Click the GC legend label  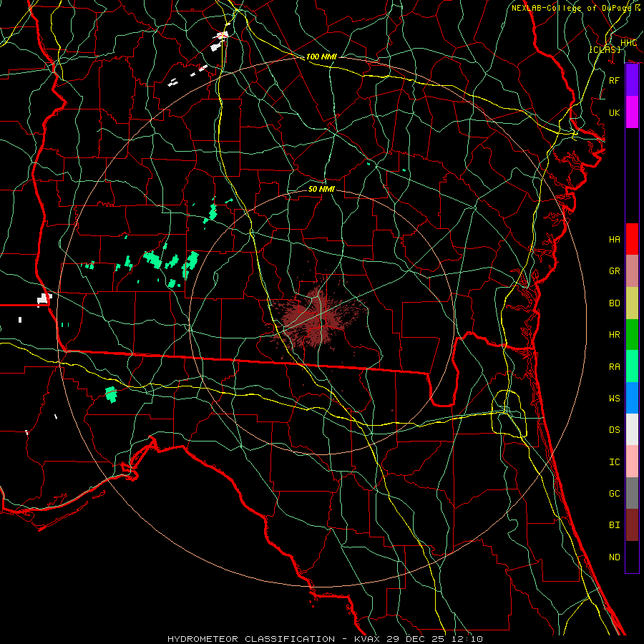(615, 494)
